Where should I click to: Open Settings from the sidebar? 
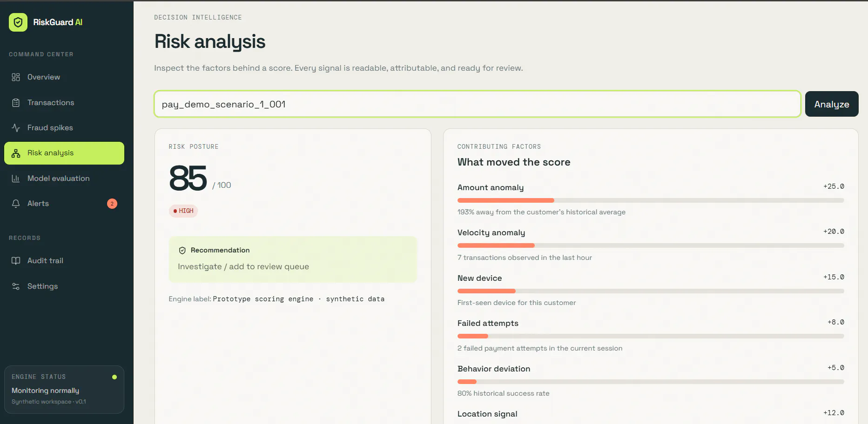(64, 286)
